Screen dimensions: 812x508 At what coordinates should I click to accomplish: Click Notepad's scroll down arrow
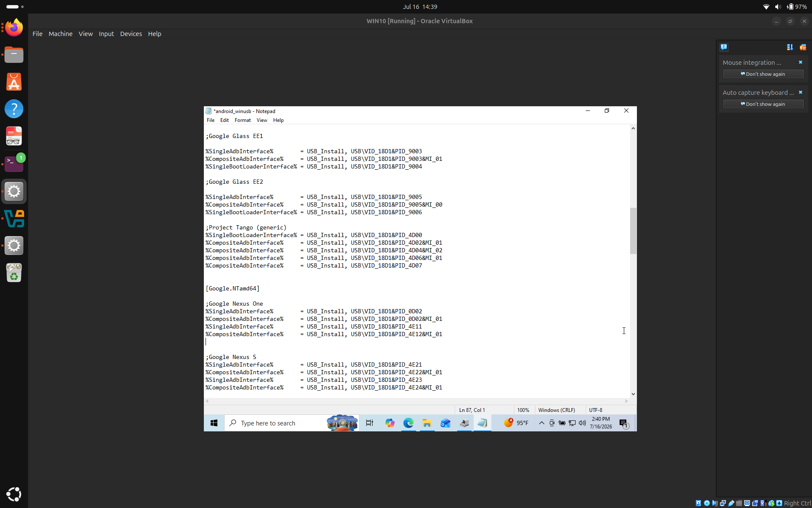(633, 394)
